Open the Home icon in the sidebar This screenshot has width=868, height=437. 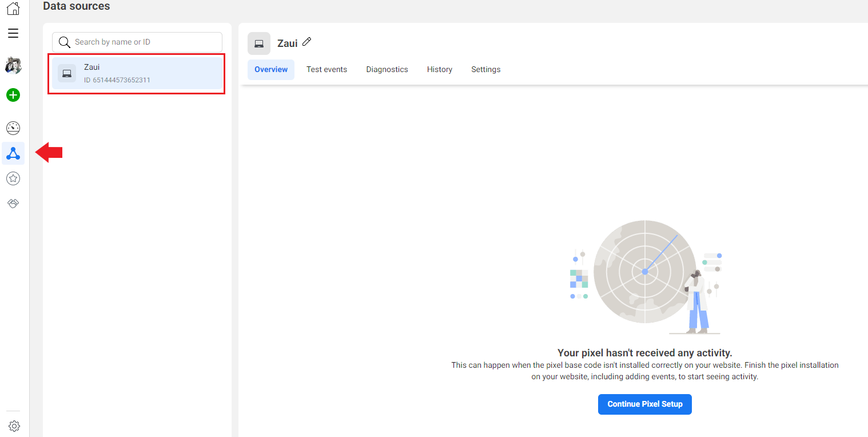[x=13, y=9]
